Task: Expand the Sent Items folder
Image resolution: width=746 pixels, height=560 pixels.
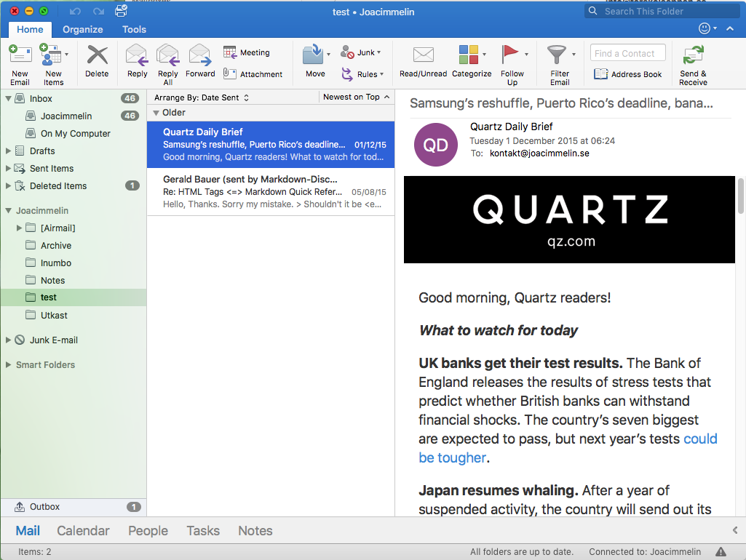Action: [8, 168]
